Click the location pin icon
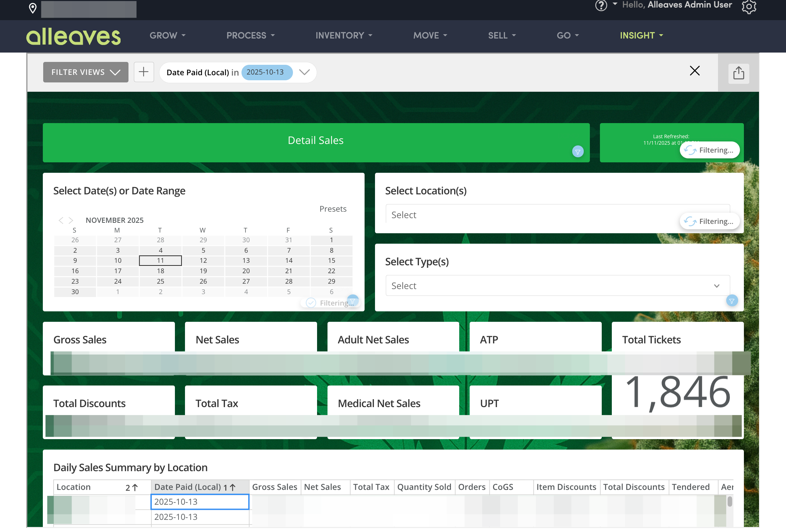The height and width of the screenshot is (532, 786). coord(33,8)
